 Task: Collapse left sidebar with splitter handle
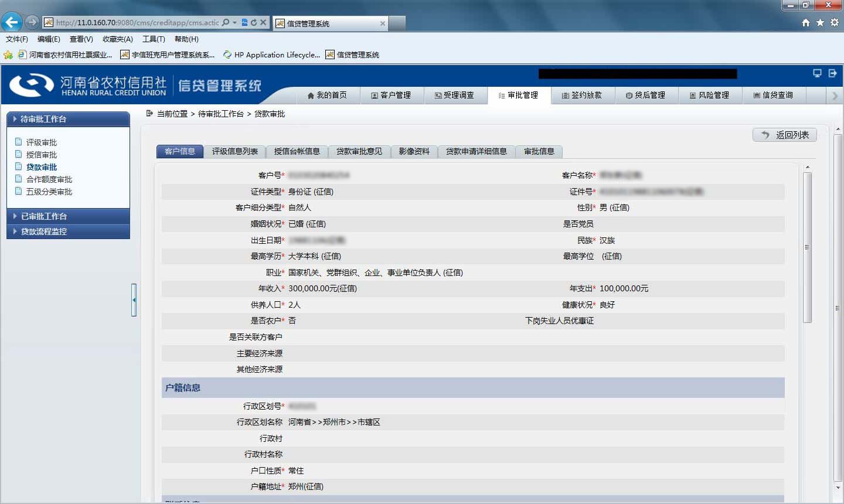[x=134, y=300]
